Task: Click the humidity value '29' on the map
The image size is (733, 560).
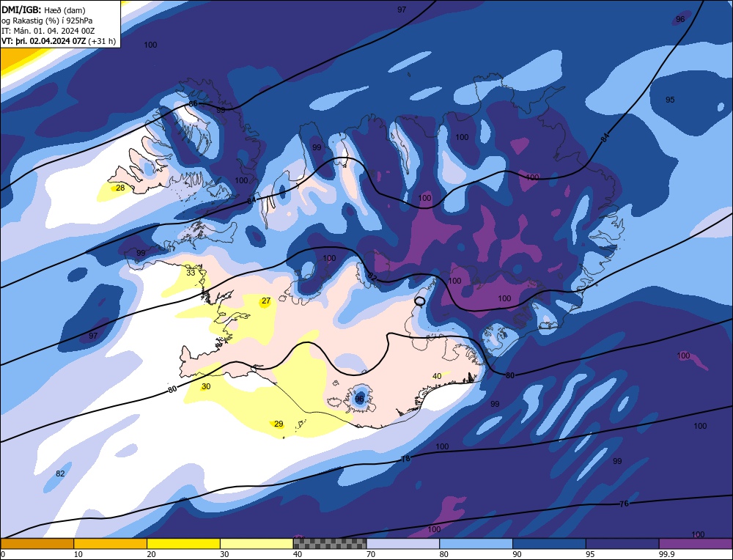Action: (279, 424)
